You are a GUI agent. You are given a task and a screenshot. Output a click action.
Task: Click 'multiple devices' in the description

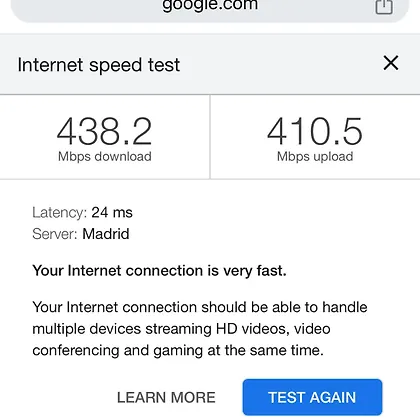pos(87,329)
